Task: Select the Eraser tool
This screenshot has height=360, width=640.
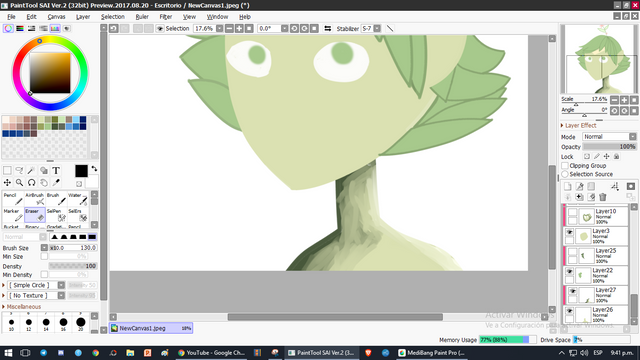Action: coord(35,215)
